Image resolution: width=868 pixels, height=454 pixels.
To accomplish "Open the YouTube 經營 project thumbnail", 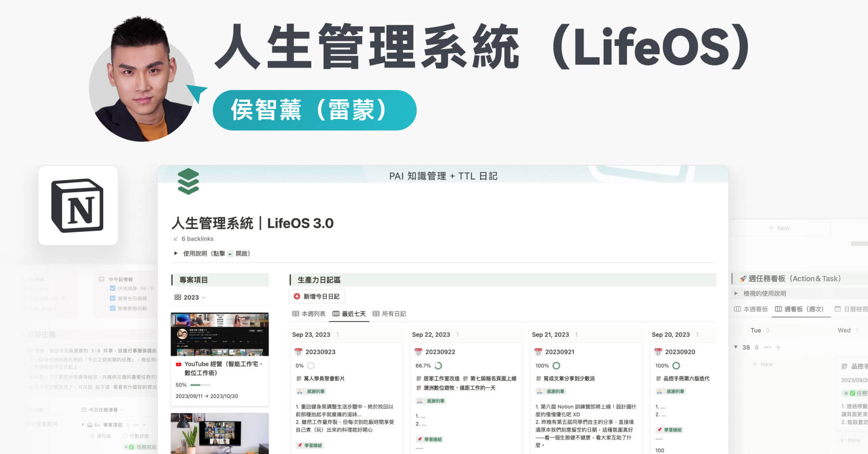I will (x=220, y=334).
